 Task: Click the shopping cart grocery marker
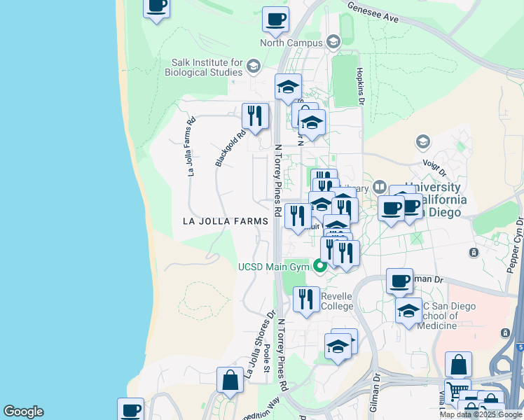tap(458, 391)
